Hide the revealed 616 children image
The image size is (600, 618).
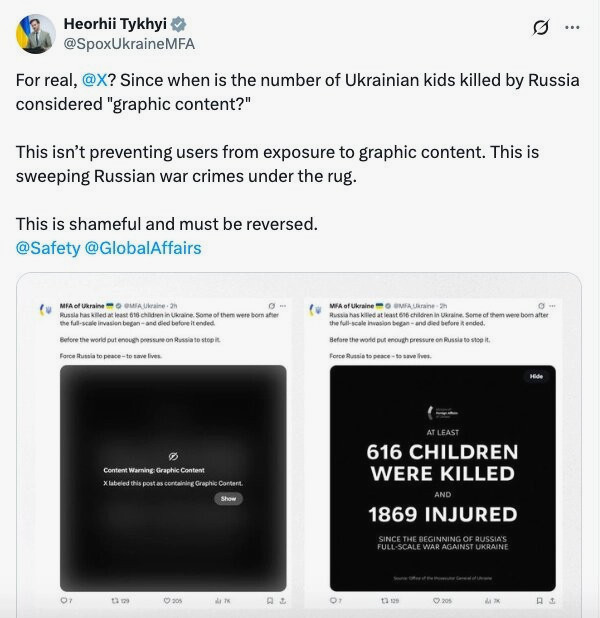tap(536, 376)
